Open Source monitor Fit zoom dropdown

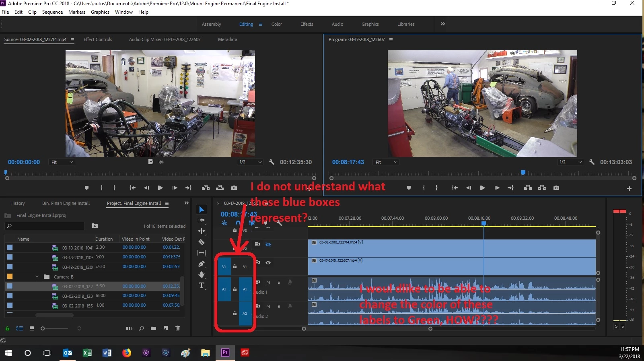point(62,162)
